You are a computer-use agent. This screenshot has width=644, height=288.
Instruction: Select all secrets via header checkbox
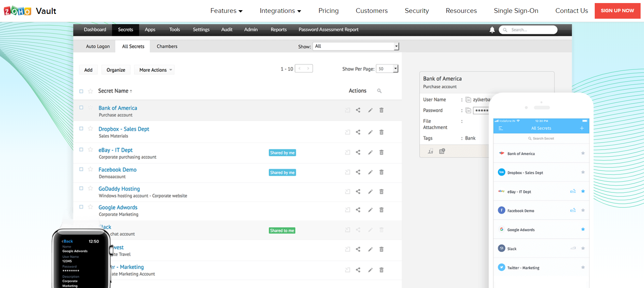[81, 91]
